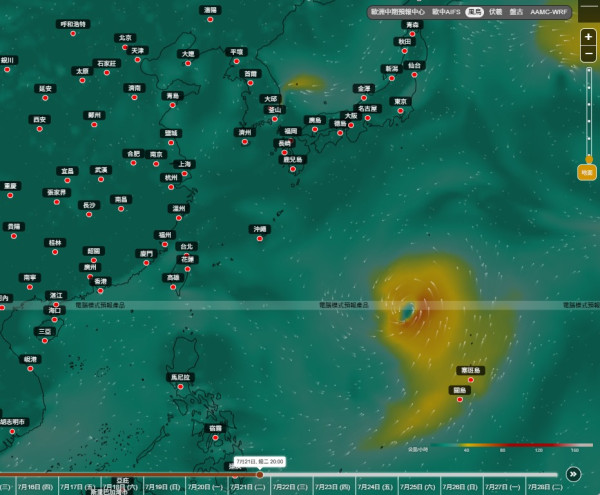Select the 歐洲中期預報中心 model tab
The image size is (600, 495).
click(398, 12)
